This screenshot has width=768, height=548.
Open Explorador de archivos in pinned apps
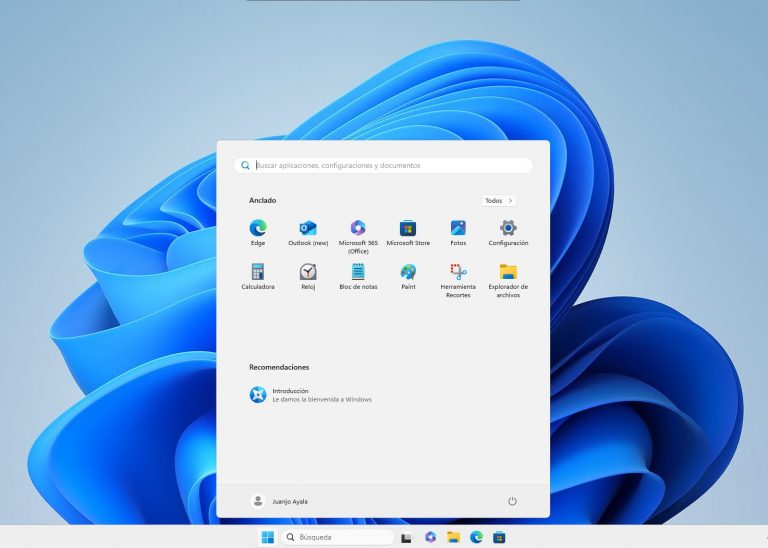tap(508, 273)
